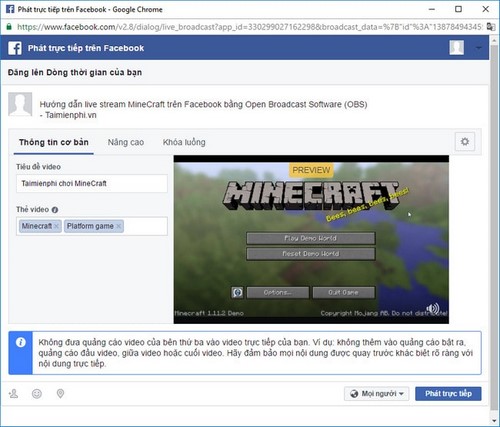
Task: Click the post author avatar thumbnail
Action: [x=20, y=104]
